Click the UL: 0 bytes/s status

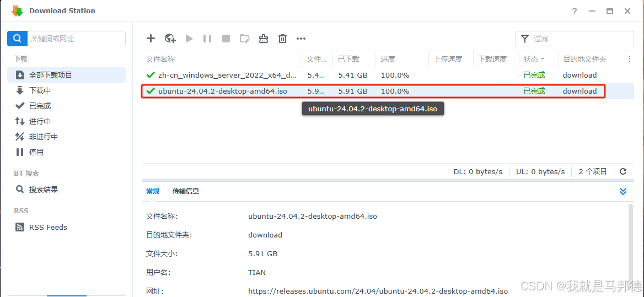(540, 171)
